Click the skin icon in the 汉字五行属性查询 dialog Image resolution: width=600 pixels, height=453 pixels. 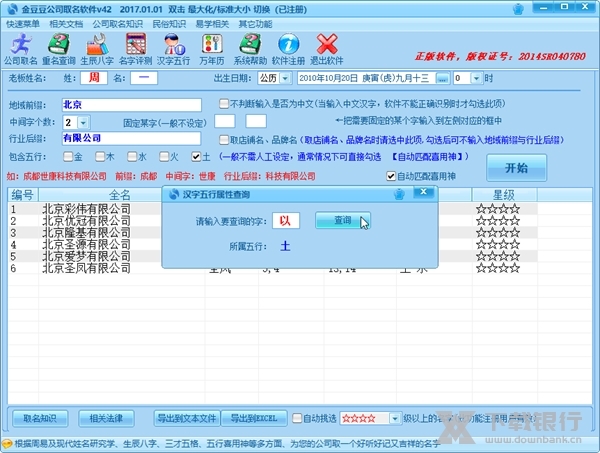(x=399, y=194)
